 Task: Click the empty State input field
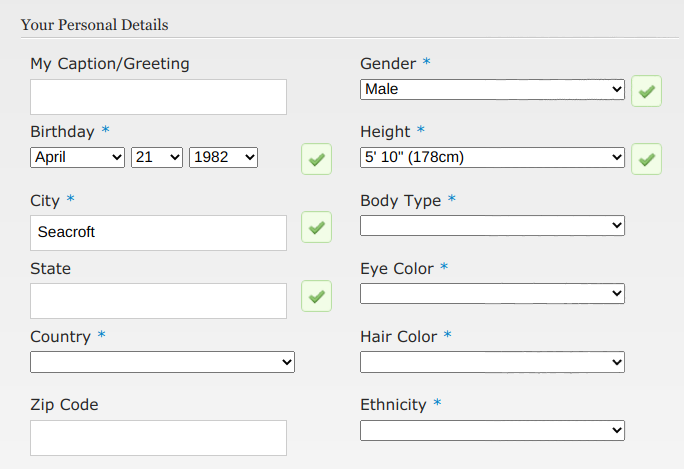[x=158, y=301]
